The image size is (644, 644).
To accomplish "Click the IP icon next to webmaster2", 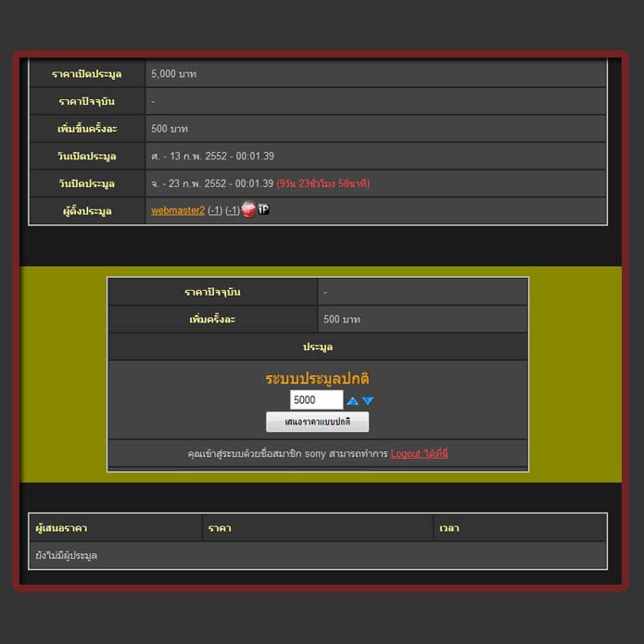I will pos(264,209).
